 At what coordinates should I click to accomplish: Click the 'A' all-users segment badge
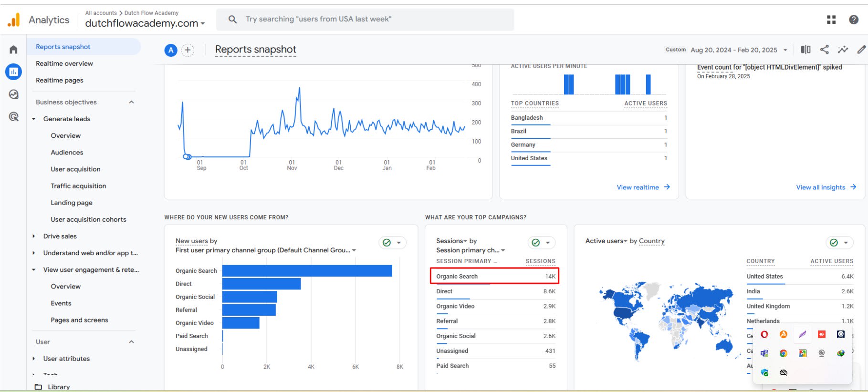171,50
